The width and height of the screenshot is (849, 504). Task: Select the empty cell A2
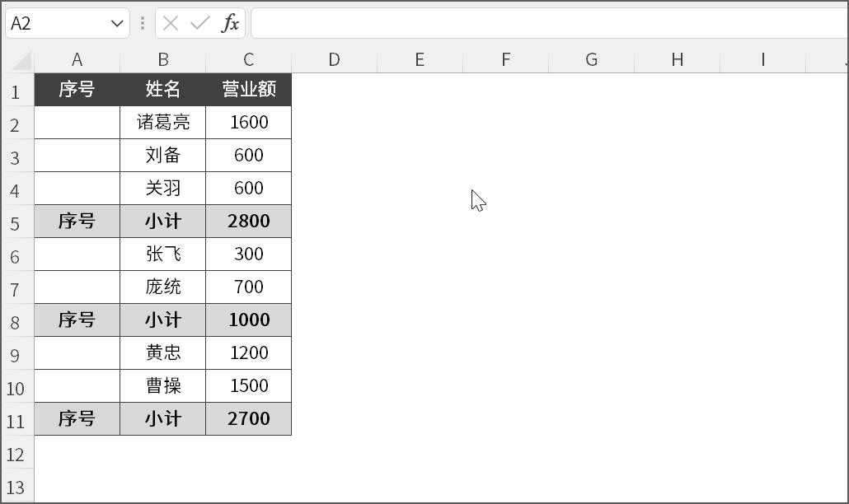[x=77, y=122]
